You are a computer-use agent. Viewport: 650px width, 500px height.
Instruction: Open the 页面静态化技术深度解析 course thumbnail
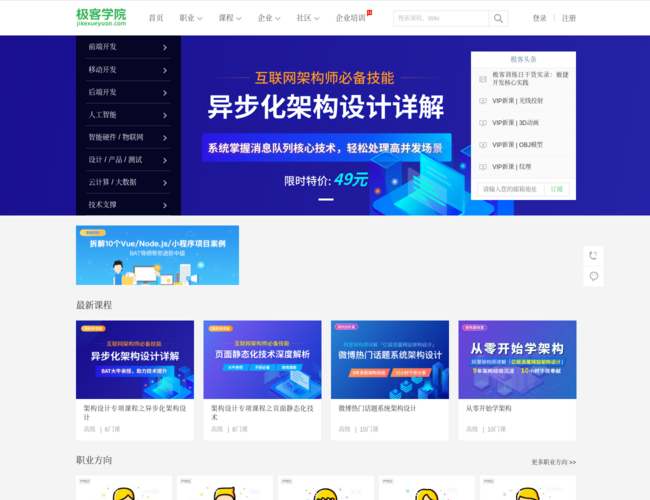(262, 359)
